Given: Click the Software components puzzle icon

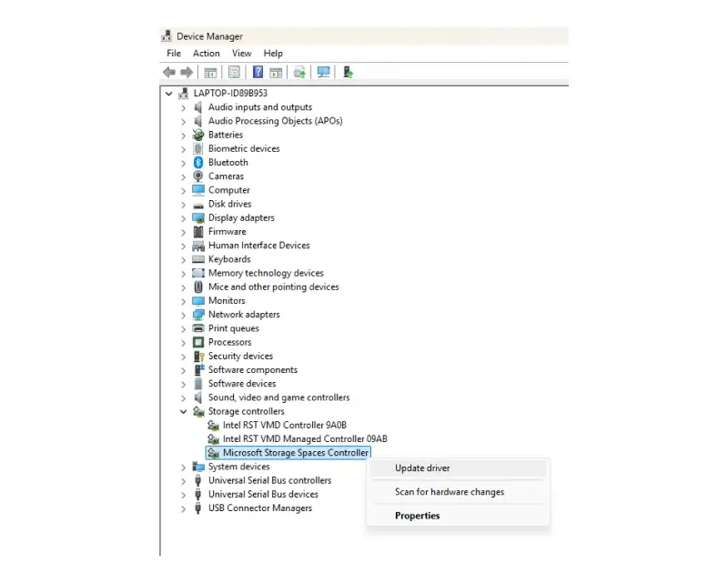Looking at the screenshot, I should (198, 370).
